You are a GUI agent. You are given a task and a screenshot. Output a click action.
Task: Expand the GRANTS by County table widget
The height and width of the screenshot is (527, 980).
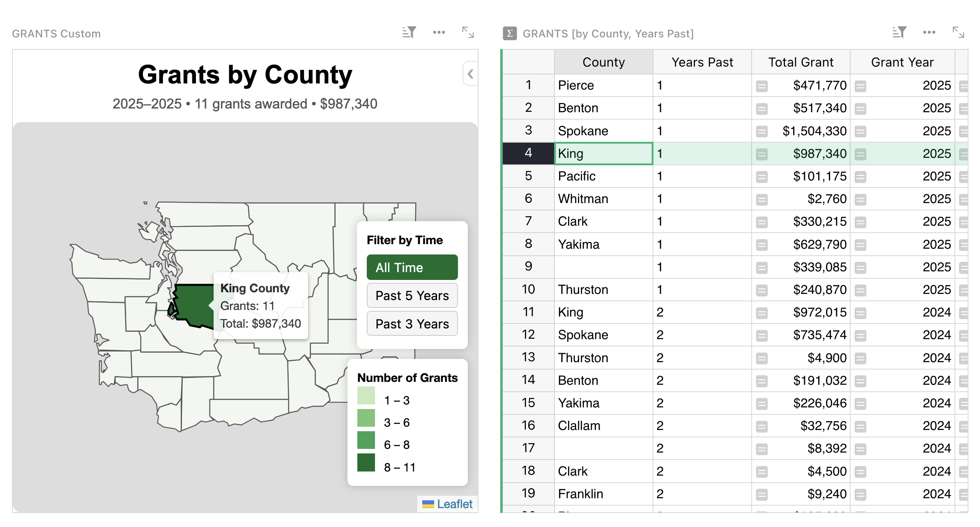click(x=958, y=32)
